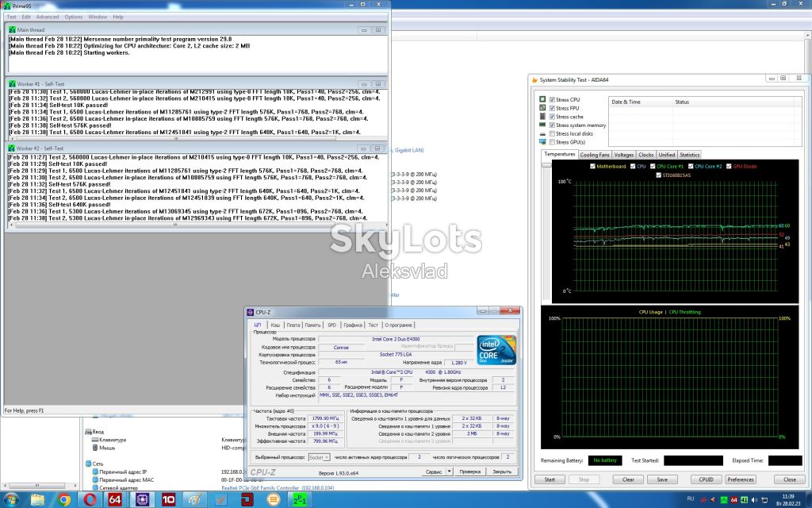Click the Start button in AIDA64

click(x=550, y=479)
